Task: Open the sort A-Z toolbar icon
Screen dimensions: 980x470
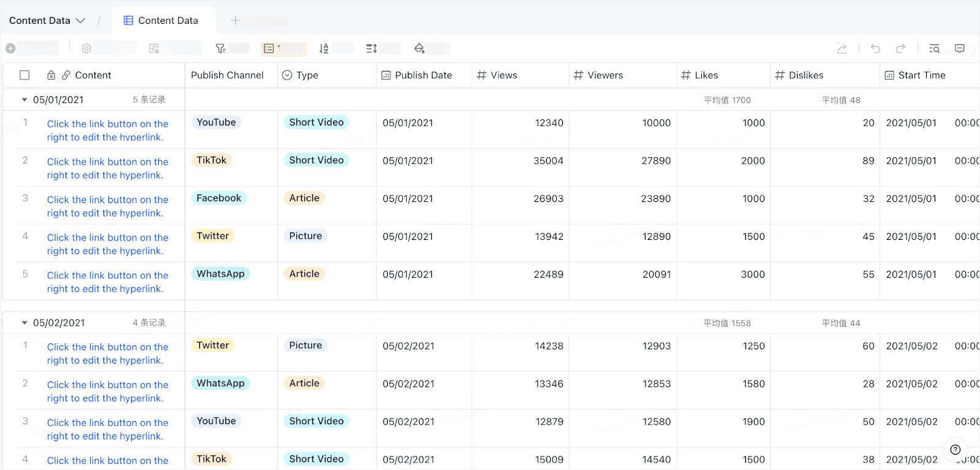Action: (x=324, y=48)
